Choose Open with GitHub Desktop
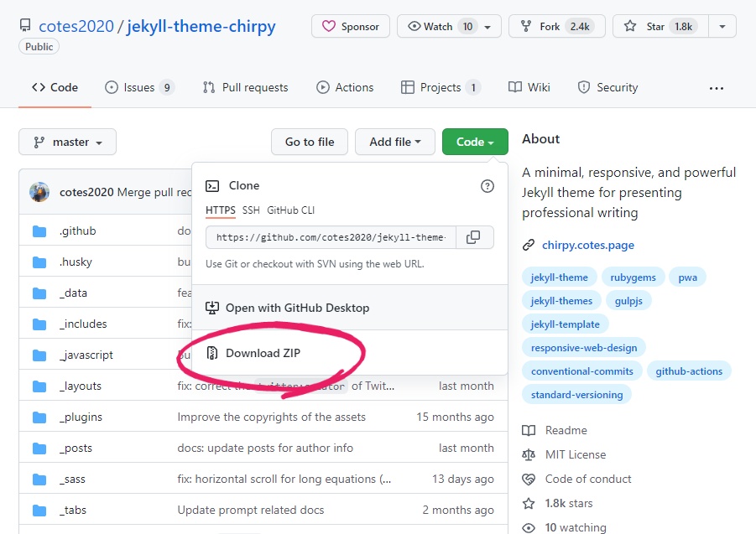The height and width of the screenshot is (534, 756). click(x=287, y=308)
